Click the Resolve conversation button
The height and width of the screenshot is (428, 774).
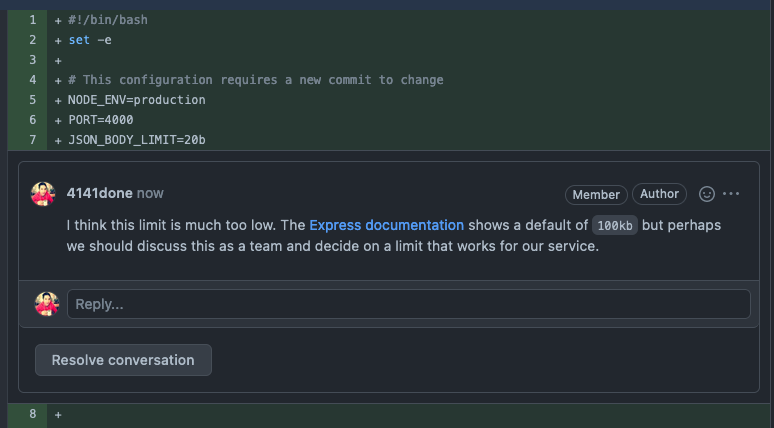123,360
